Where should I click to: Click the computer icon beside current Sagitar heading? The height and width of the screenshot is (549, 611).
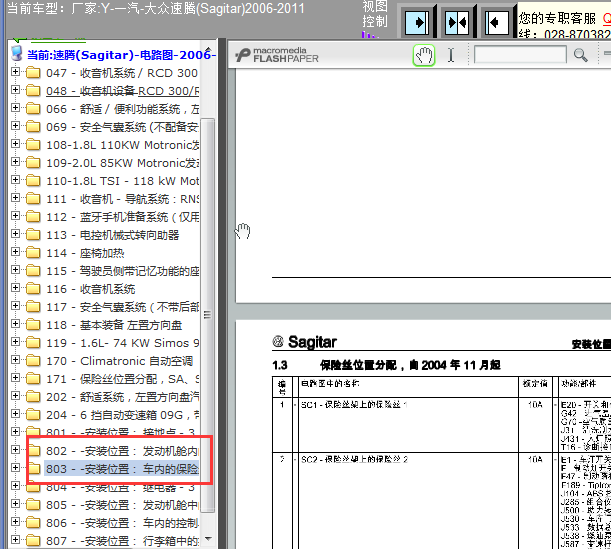tap(17, 54)
